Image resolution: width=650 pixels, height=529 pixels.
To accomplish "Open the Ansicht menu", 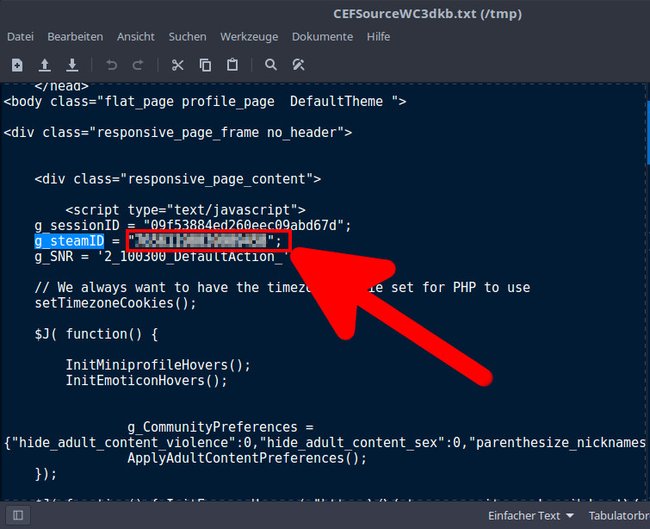I will point(136,36).
